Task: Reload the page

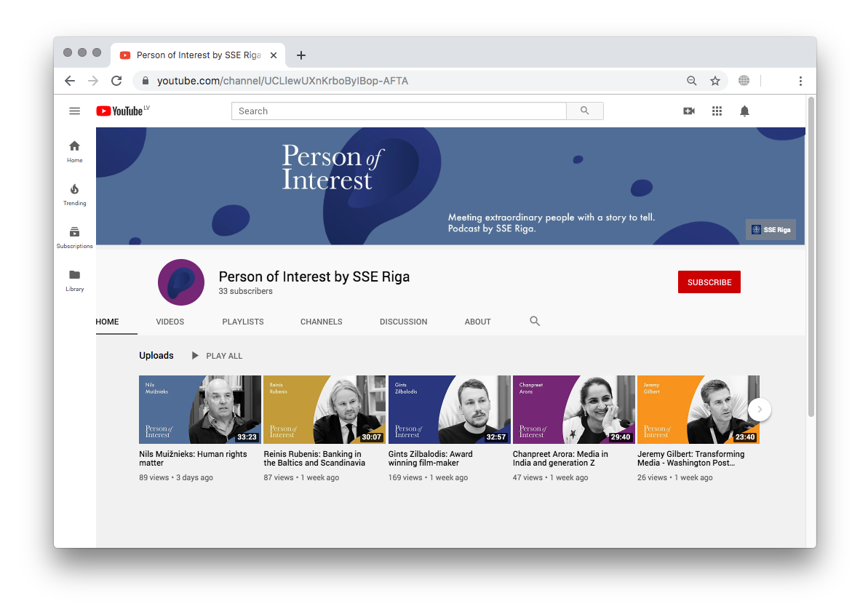Action: (116, 81)
